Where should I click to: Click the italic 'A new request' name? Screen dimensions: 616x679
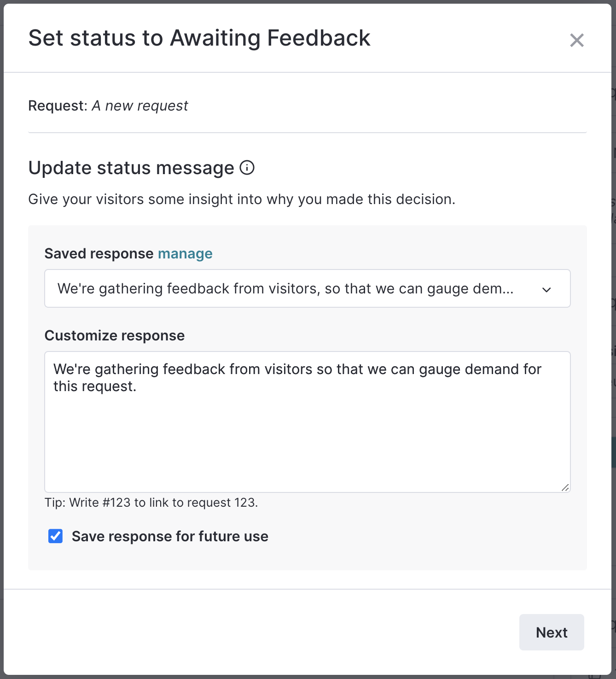coord(140,106)
